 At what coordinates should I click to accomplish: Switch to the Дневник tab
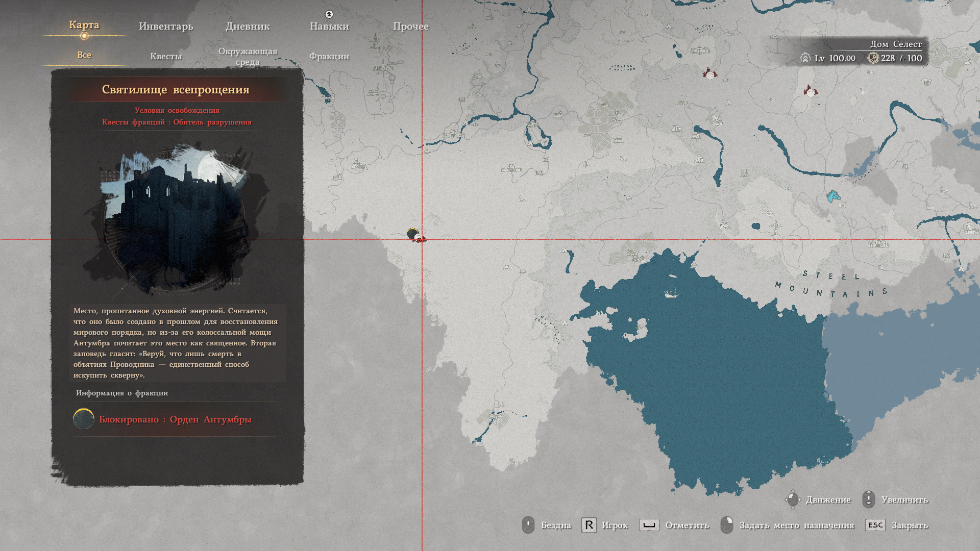click(x=248, y=26)
